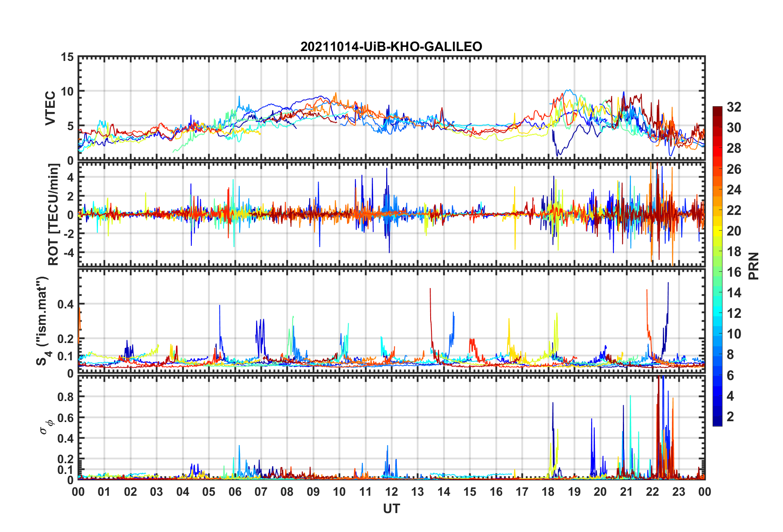
Task: Click the PRN colorbar label
Action: click(753, 266)
